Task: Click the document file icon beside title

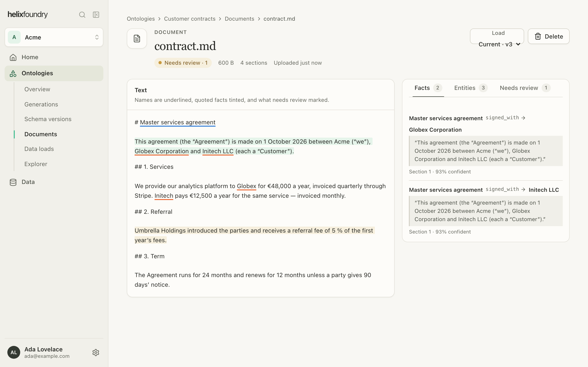Action: [137, 39]
